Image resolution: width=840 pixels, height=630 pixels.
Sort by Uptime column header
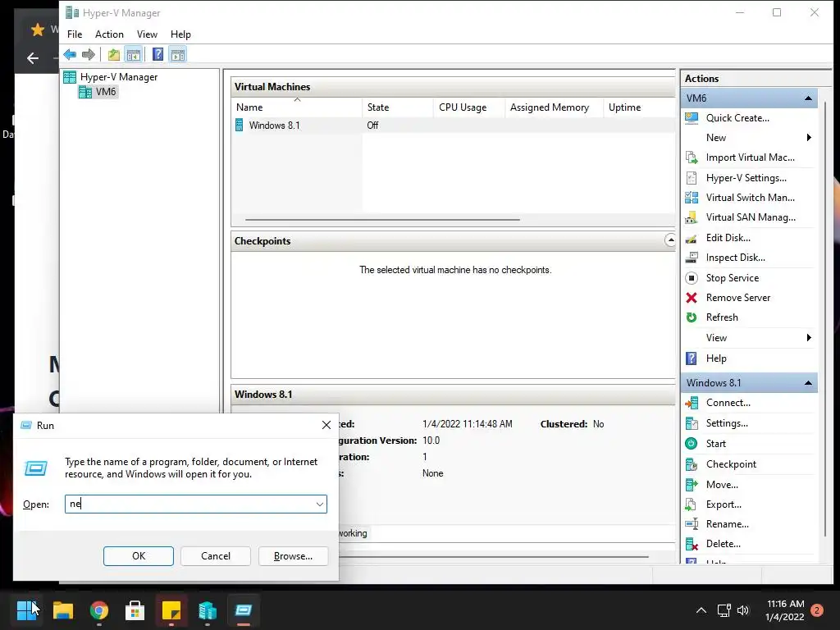[x=639, y=107]
